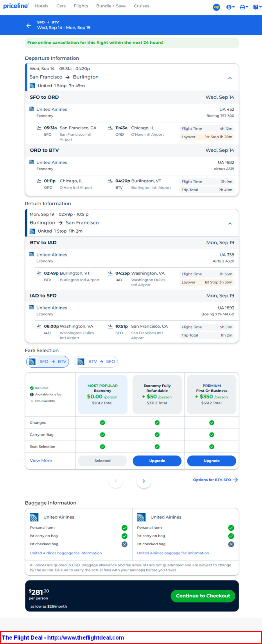Click left 1st checked bag unavailable icon
This screenshot has height=644, width=262.
point(124,544)
